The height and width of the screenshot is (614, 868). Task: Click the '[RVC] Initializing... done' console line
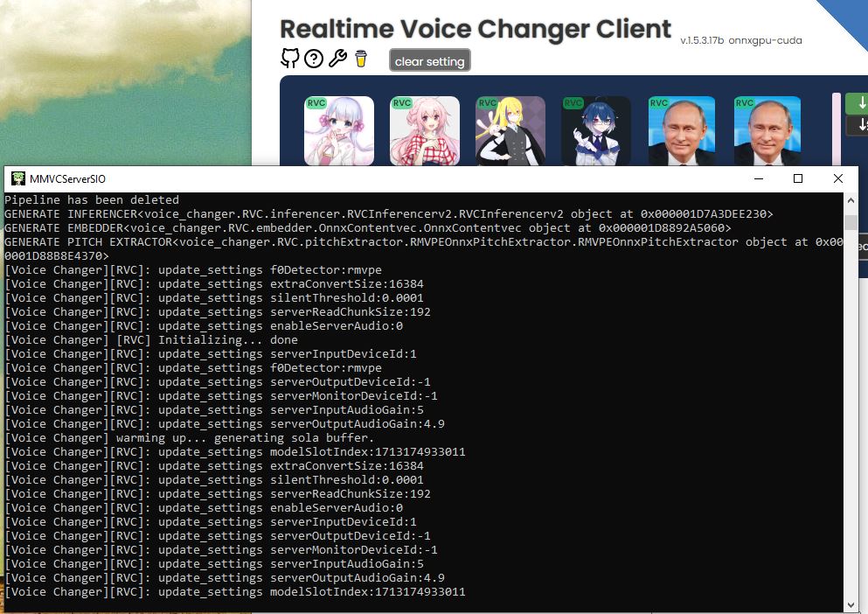click(x=151, y=339)
